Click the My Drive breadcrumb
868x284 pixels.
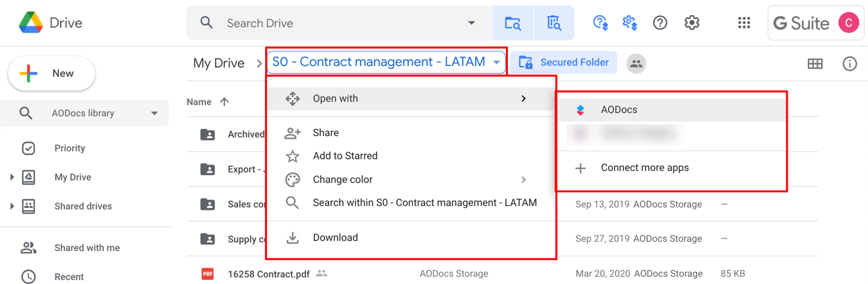pyautogui.click(x=218, y=63)
